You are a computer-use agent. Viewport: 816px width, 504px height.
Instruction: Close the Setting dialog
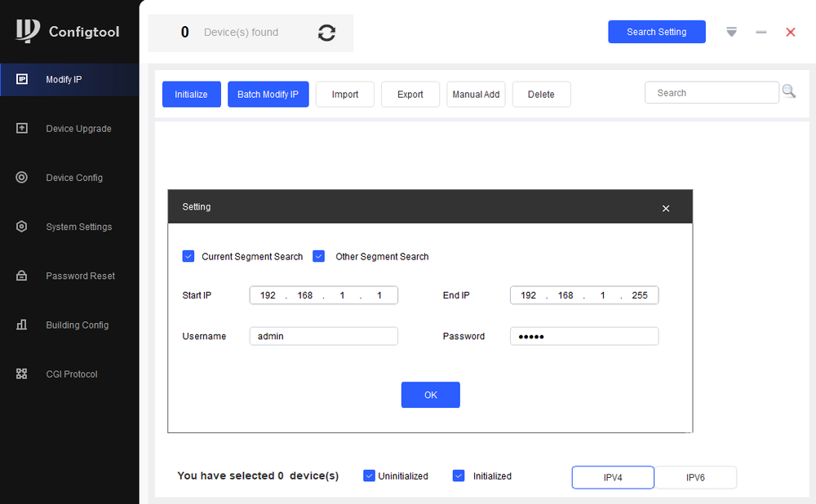(x=666, y=208)
